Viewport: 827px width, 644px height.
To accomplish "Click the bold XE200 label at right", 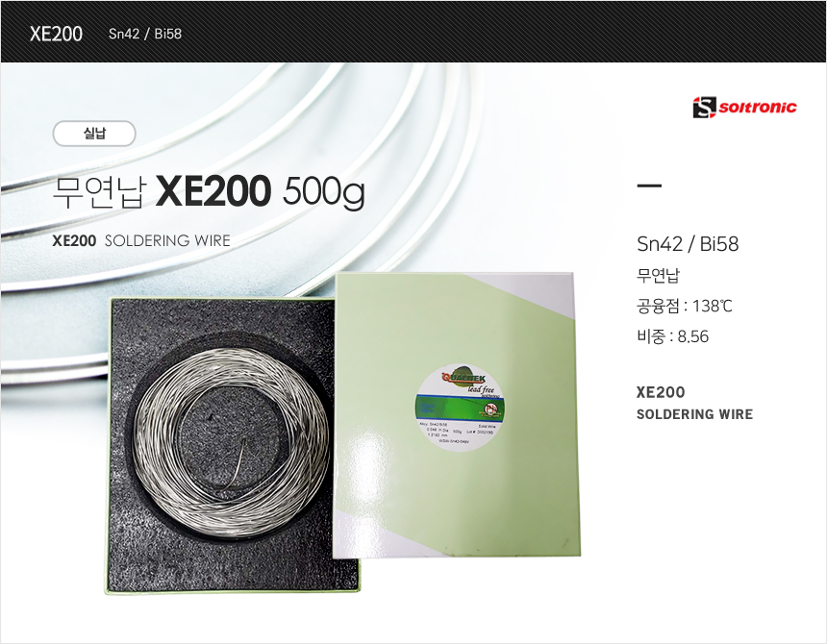I will click(x=661, y=392).
